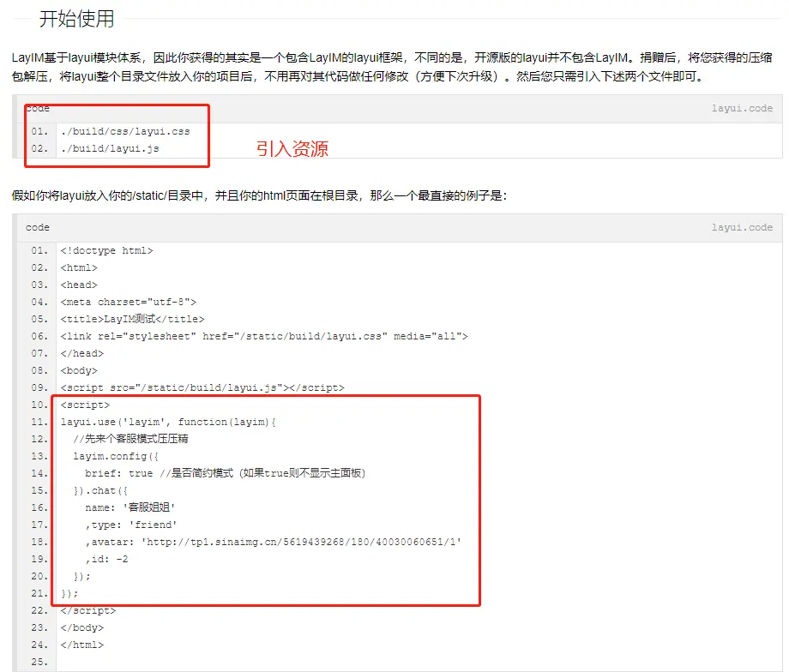Click the '</html>' closing tag line
The width and height of the screenshot is (789, 672).
tap(82, 645)
